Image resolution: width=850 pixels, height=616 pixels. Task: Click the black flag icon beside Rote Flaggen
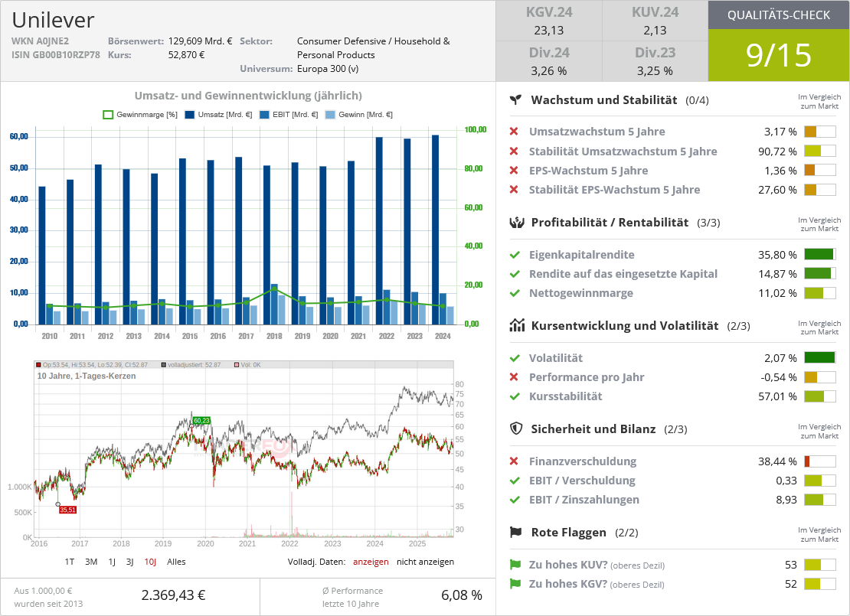[517, 533]
